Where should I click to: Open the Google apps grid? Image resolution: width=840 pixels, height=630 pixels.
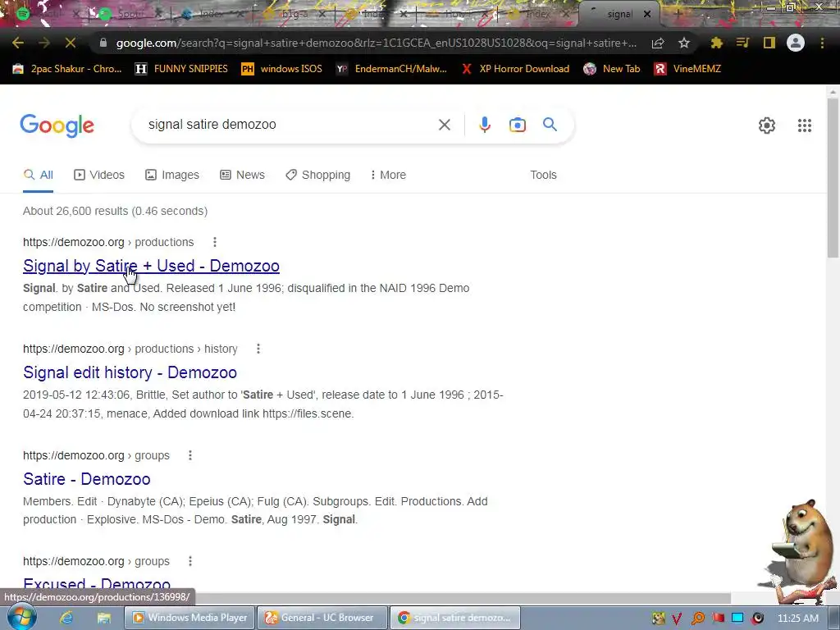pyautogui.click(x=805, y=126)
